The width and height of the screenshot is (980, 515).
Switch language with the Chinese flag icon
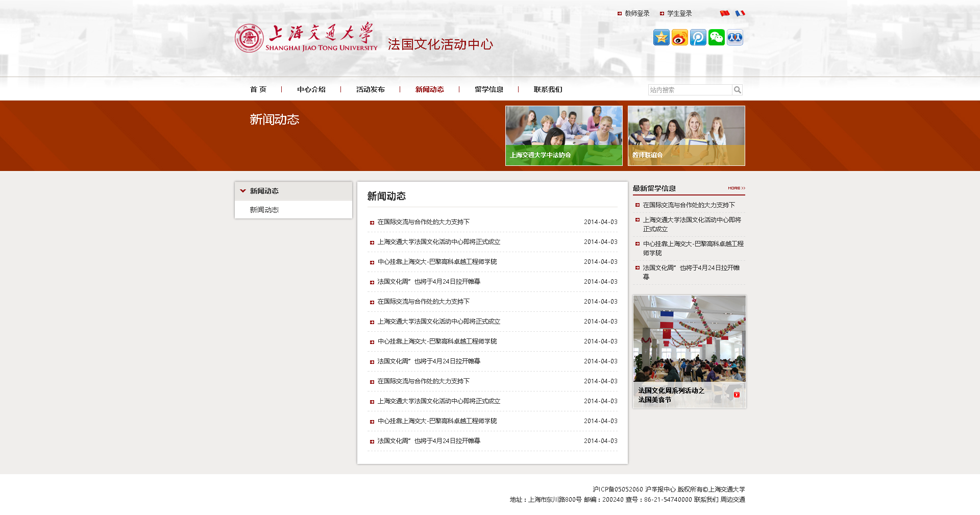point(724,13)
